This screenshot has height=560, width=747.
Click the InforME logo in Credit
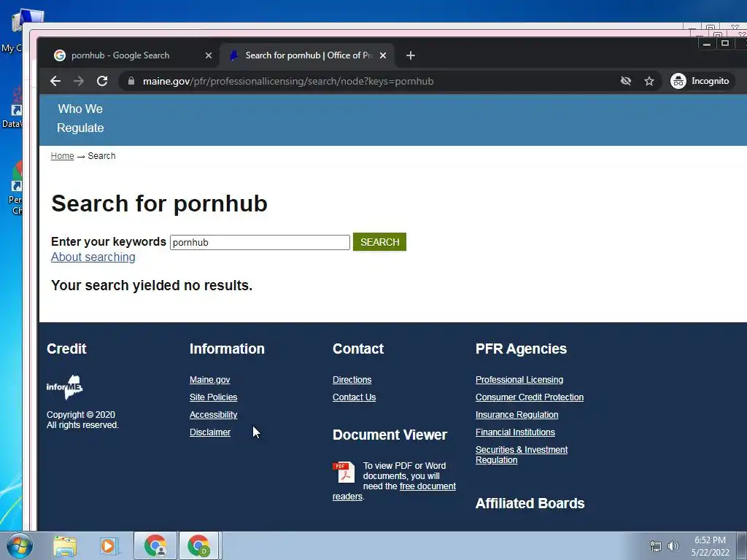[x=65, y=386]
